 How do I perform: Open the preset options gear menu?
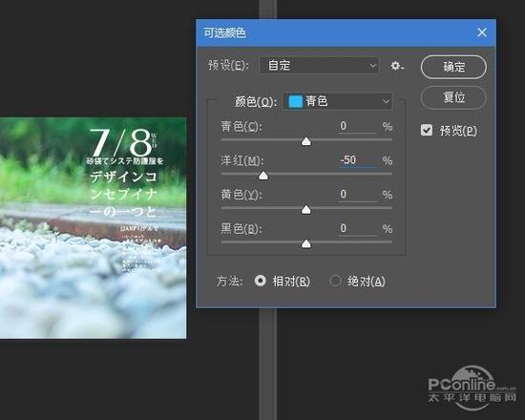(397, 66)
